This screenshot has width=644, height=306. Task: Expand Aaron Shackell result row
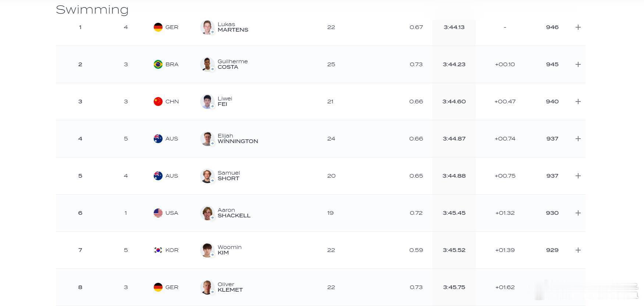[578, 213]
